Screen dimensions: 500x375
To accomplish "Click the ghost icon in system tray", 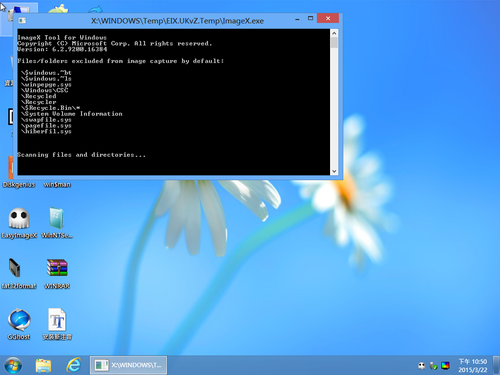I will 422,366.
